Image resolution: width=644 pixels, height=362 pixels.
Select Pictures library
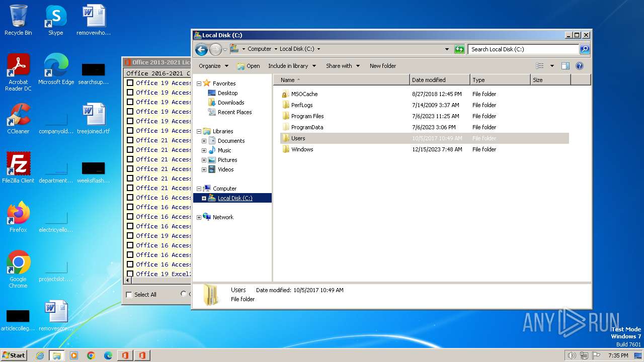227,160
